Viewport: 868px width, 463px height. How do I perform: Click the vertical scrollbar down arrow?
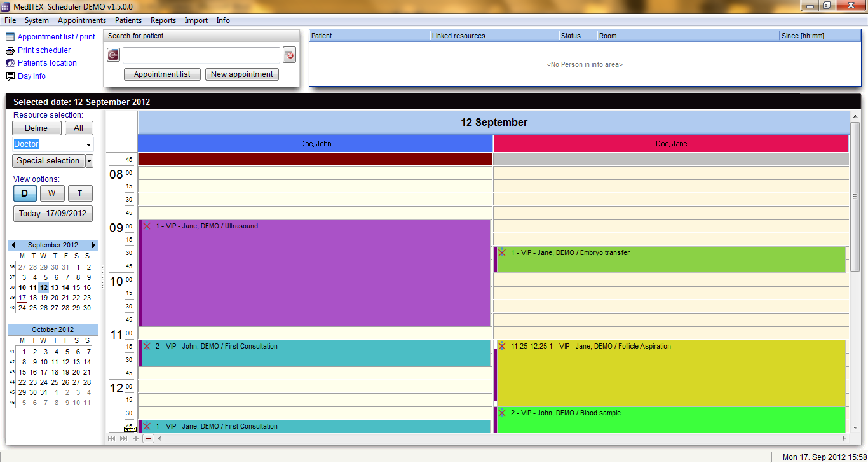[x=855, y=427]
